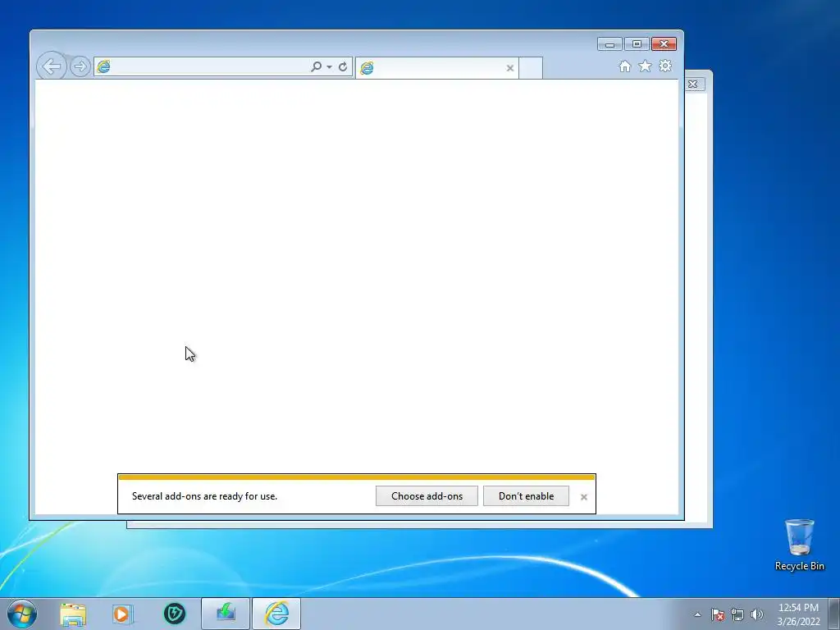Close the Internet Explorer window
The height and width of the screenshot is (630, 840).
664,44
